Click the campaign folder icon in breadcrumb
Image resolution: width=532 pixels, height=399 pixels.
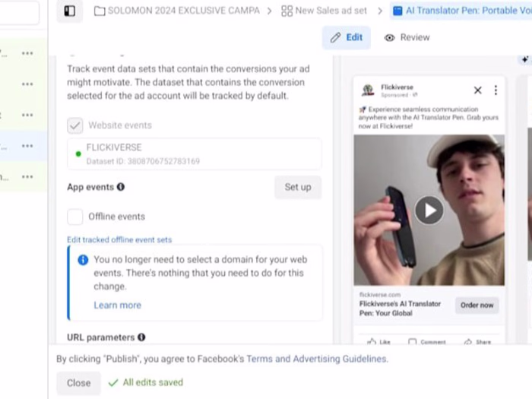pos(100,11)
